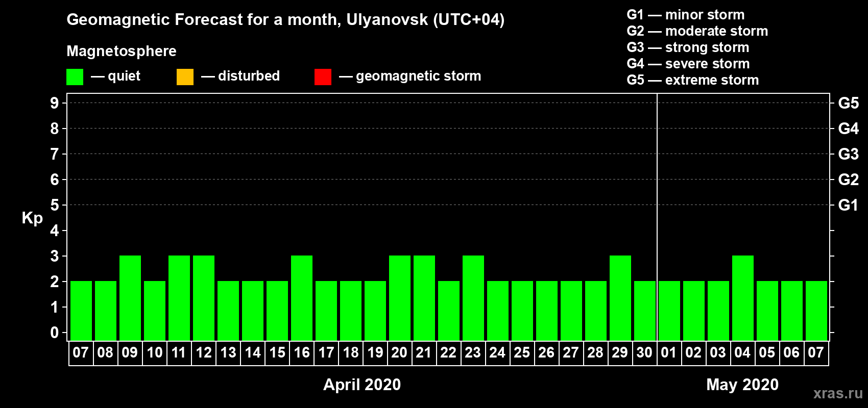The height and width of the screenshot is (408, 868).
Task: Click the 'G2 — moderate storm' legend line
Action: (x=697, y=31)
